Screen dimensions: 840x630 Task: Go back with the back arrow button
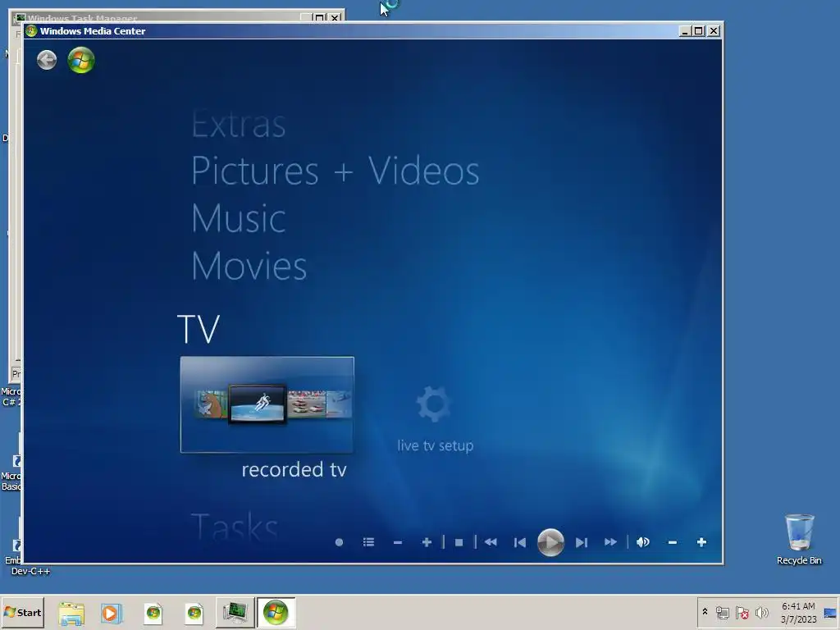(47, 60)
